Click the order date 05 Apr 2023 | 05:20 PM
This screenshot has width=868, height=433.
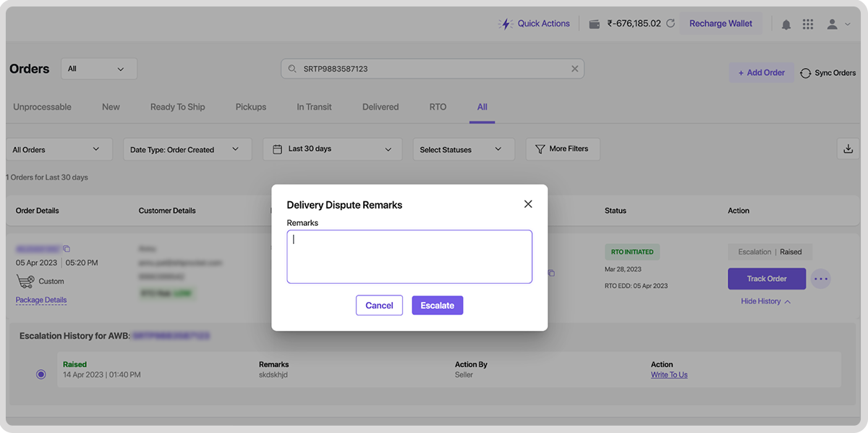(57, 263)
